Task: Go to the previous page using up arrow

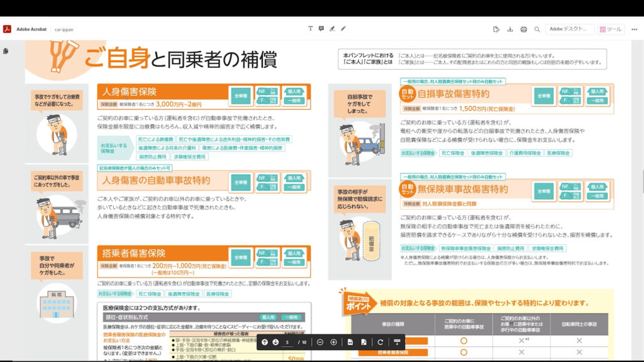Action: coord(265,342)
